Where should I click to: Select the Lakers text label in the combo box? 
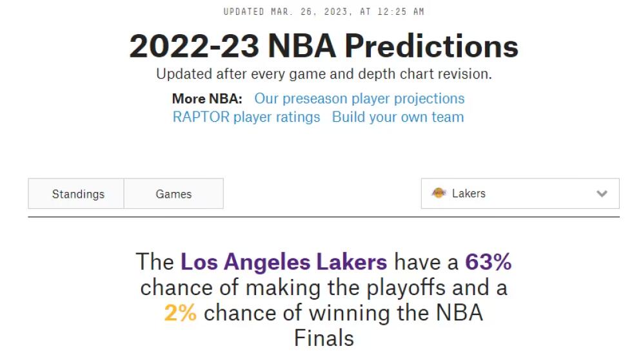[x=469, y=193]
